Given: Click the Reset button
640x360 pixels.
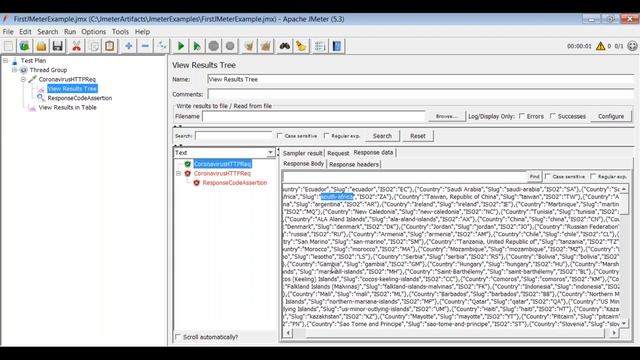Looking at the screenshot, I should click(x=418, y=136).
